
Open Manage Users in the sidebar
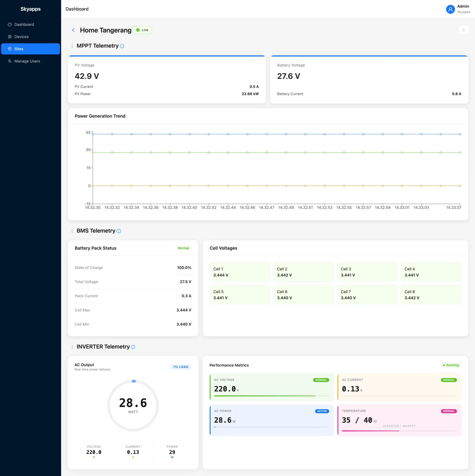coord(31,61)
